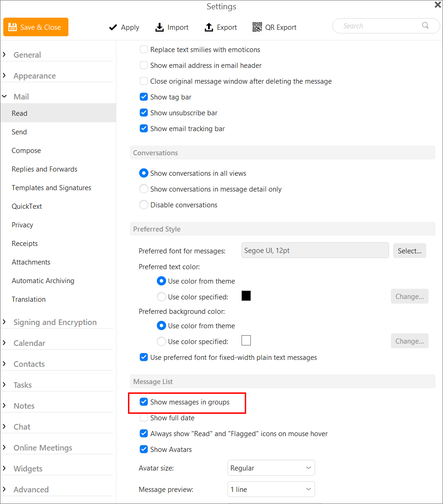The width and height of the screenshot is (443, 504).
Task: Uncheck "Show tag bar"
Action: tap(144, 97)
